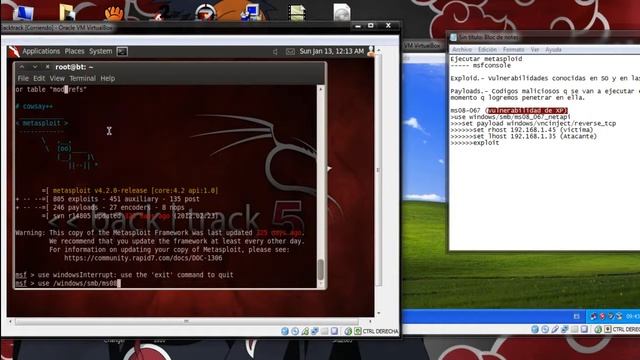The height and width of the screenshot is (360, 640).
Task: Click the Notepad title bar icon
Action: point(453,37)
